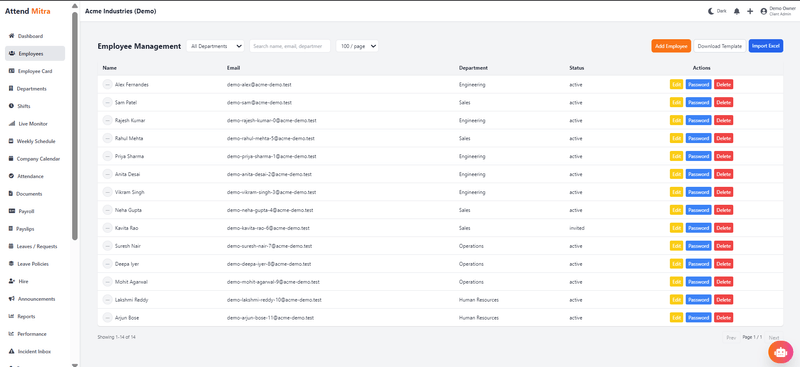This screenshot has height=367, width=800.
Task: Click the Live Monitor chart icon
Action: click(11, 124)
